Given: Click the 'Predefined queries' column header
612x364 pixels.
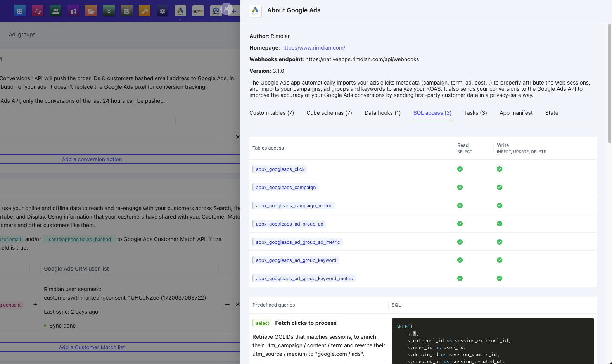Looking at the screenshot, I should click(273, 305).
